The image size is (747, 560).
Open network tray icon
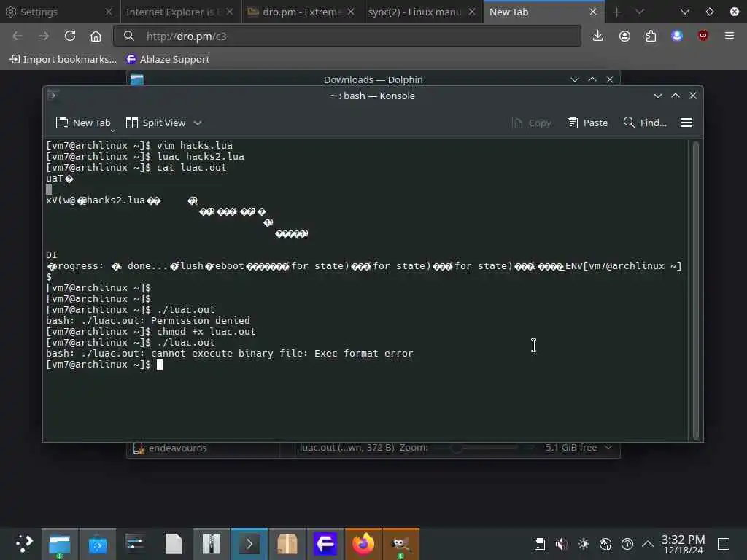pos(605,544)
